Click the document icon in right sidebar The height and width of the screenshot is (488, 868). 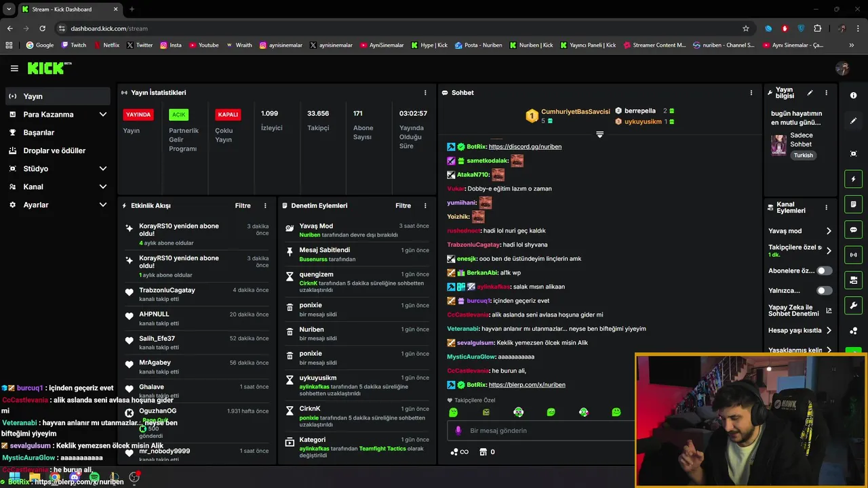pyautogui.click(x=853, y=204)
